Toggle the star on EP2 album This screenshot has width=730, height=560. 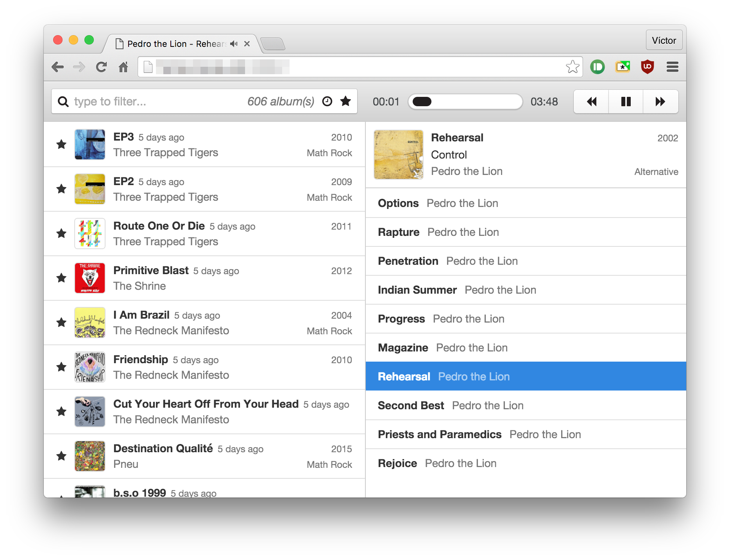click(x=61, y=189)
